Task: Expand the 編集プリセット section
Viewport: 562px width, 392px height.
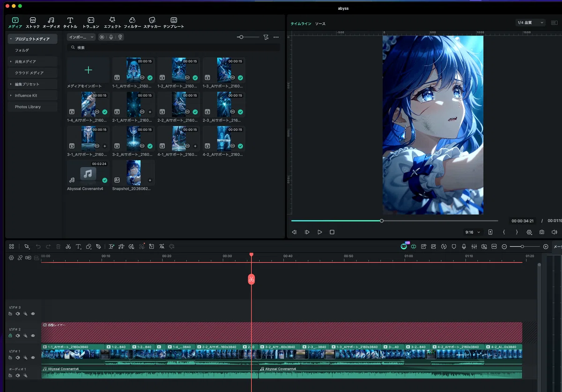Action: pyautogui.click(x=11, y=84)
